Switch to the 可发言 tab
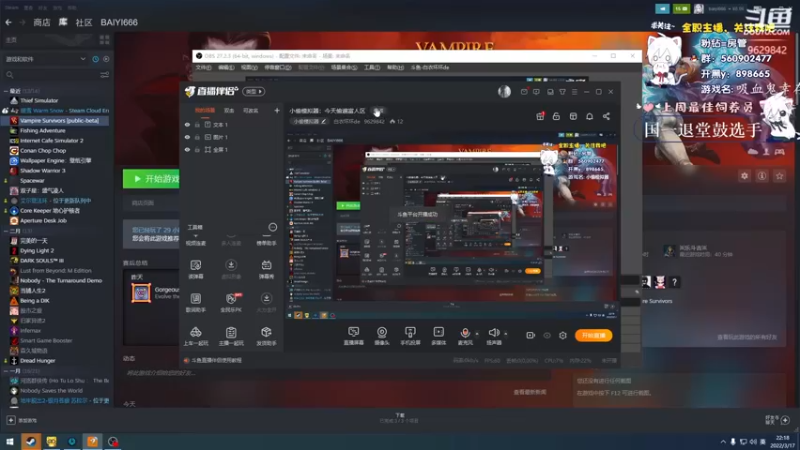800x450 pixels. coord(250,110)
